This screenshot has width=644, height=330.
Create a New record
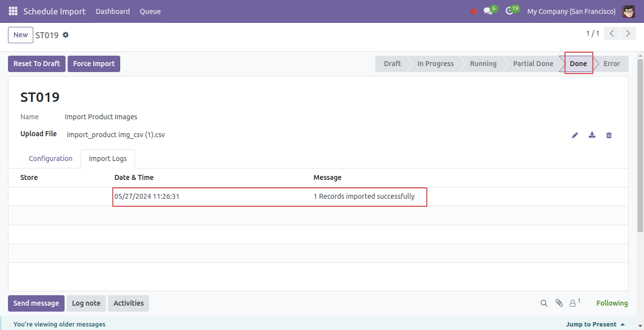20,35
